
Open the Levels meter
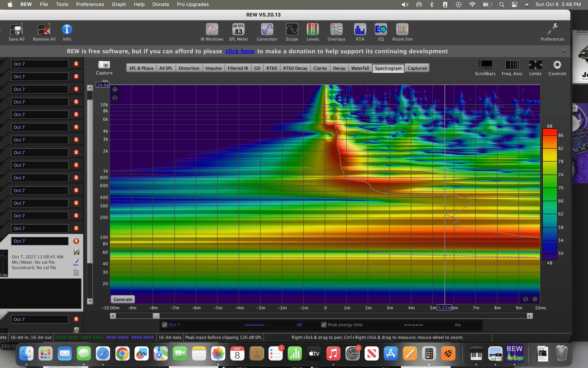point(313,32)
